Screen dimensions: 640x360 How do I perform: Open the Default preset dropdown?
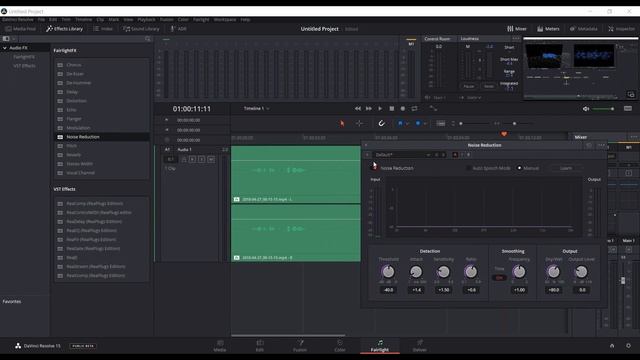point(402,155)
